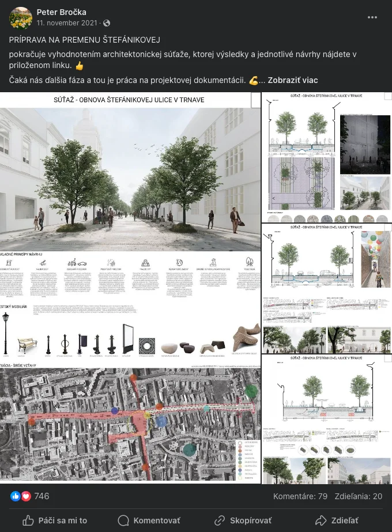This screenshot has height=532, width=392.
Task: Expand post text with Zobraziť viac
Action: [293, 80]
